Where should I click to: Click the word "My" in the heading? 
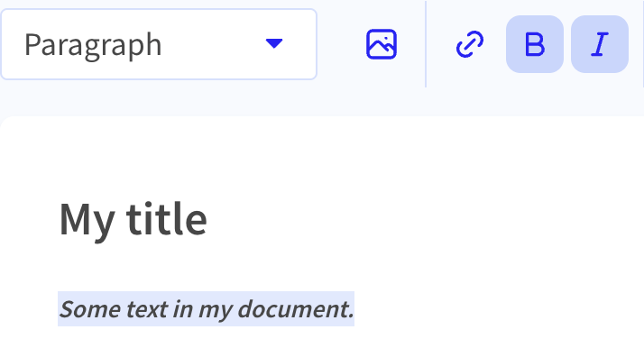87,222
